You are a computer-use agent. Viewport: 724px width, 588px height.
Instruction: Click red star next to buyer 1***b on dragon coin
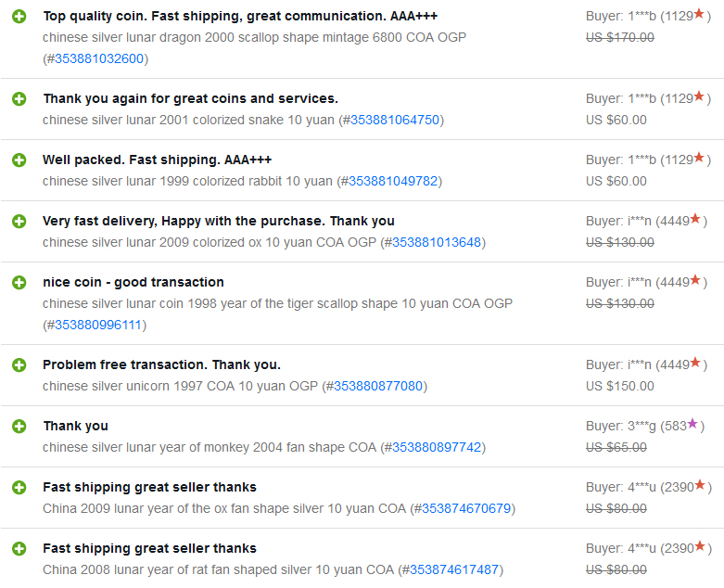(x=698, y=15)
